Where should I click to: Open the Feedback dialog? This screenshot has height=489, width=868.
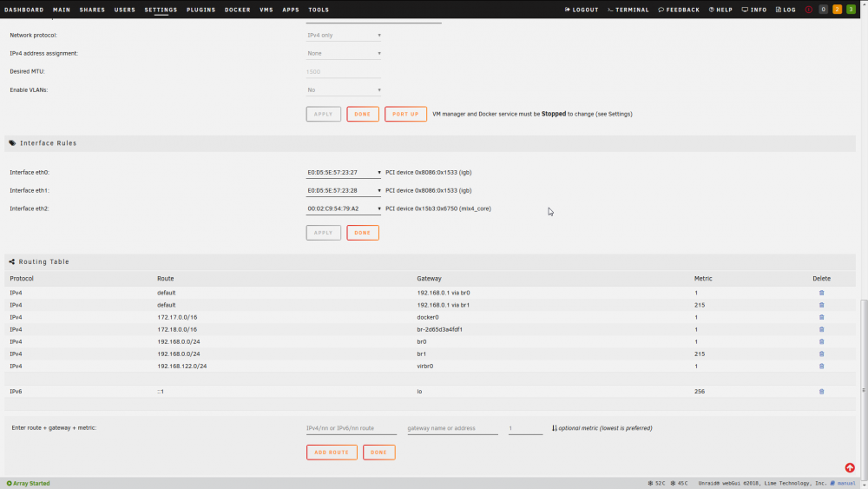point(679,10)
